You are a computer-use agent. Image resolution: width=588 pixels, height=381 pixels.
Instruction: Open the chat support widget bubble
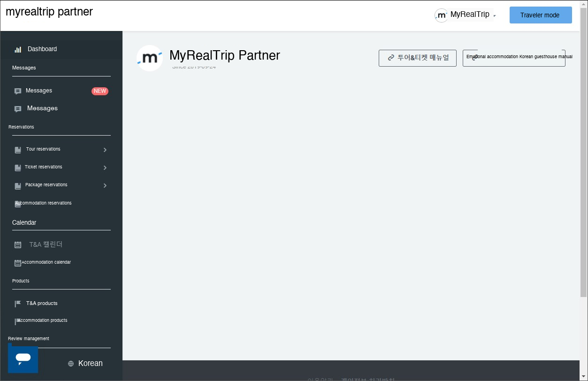pos(23,359)
